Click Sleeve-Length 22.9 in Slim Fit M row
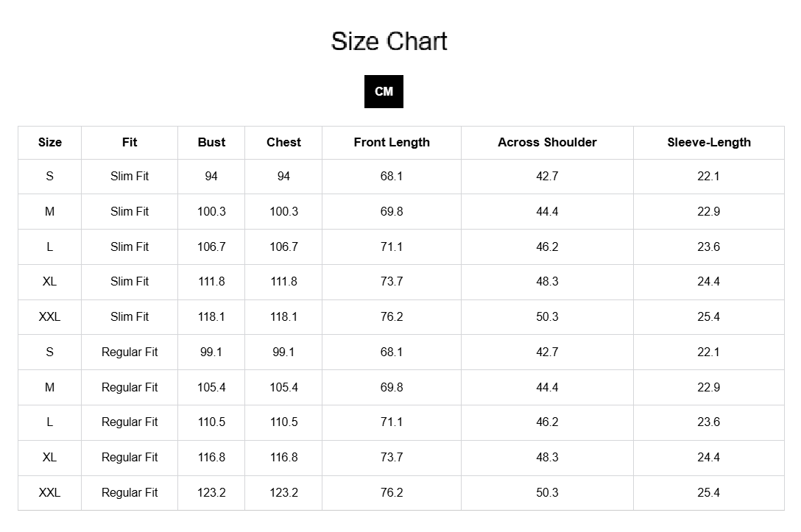Image resolution: width=801 pixels, height=532 pixels. (x=709, y=211)
